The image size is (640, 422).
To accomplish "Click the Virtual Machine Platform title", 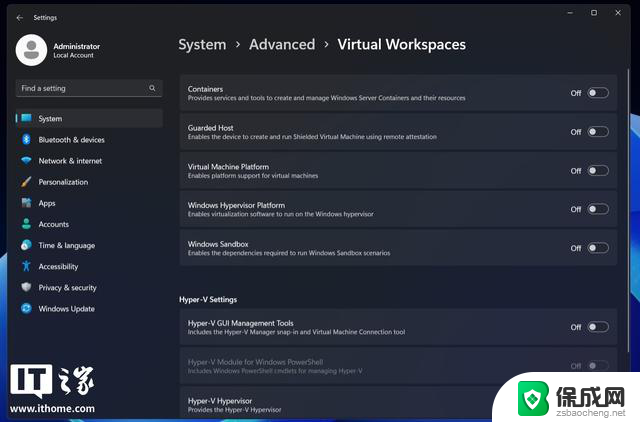I will 228,167.
